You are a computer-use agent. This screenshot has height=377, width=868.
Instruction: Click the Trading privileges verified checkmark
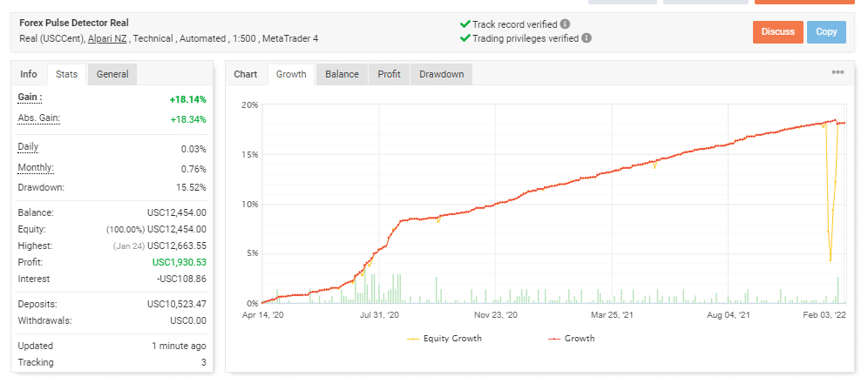pyautogui.click(x=464, y=38)
